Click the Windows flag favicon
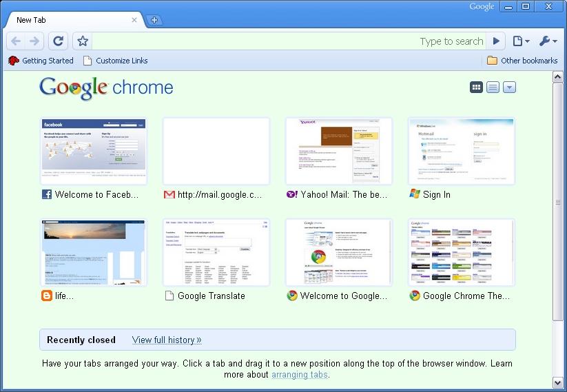 click(415, 194)
